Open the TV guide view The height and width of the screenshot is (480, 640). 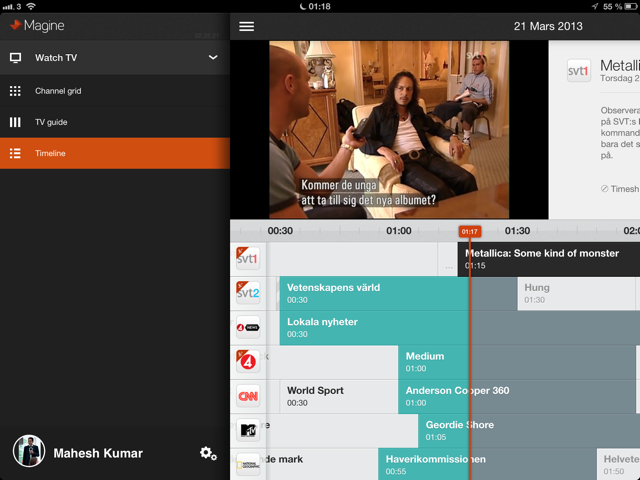[115, 122]
